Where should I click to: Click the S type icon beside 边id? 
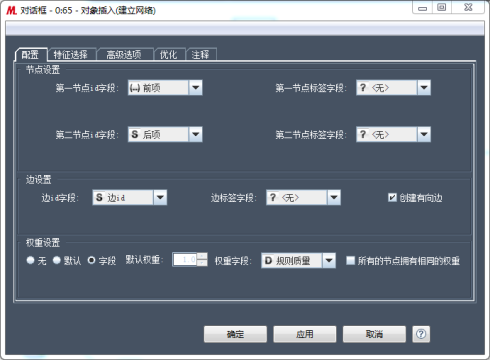99,197
